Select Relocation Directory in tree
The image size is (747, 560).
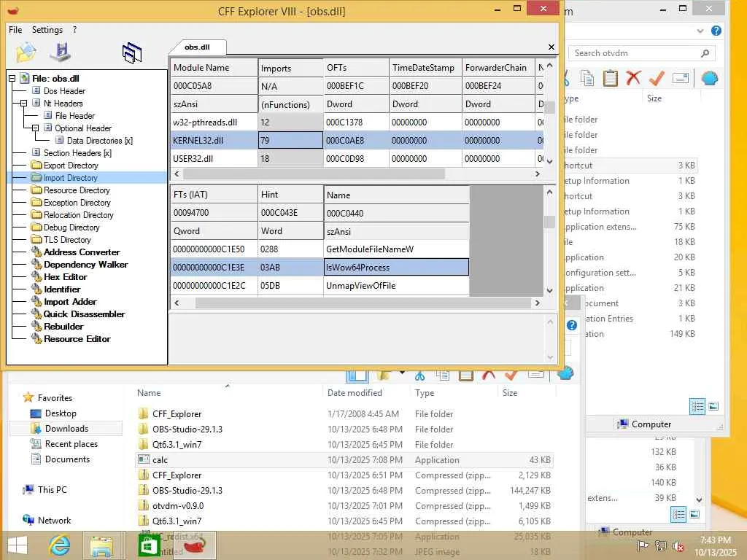coord(78,215)
